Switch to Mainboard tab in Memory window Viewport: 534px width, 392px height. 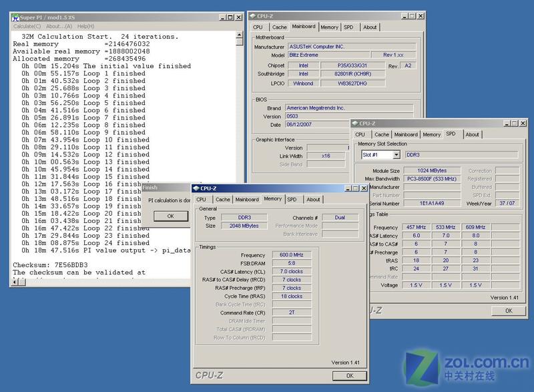(247, 200)
